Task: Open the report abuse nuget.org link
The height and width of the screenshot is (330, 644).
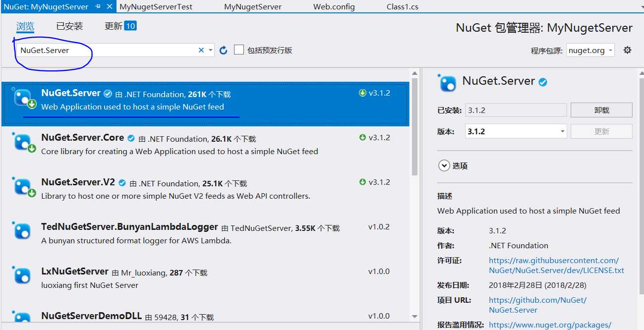Action: click(x=550, y=325)
